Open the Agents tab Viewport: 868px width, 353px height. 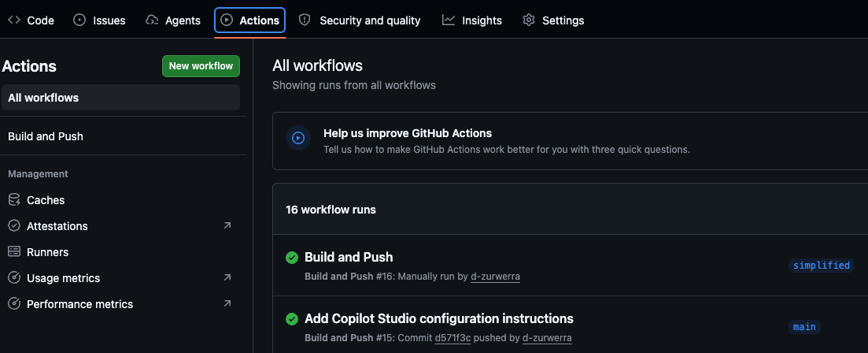coord(172,20)
